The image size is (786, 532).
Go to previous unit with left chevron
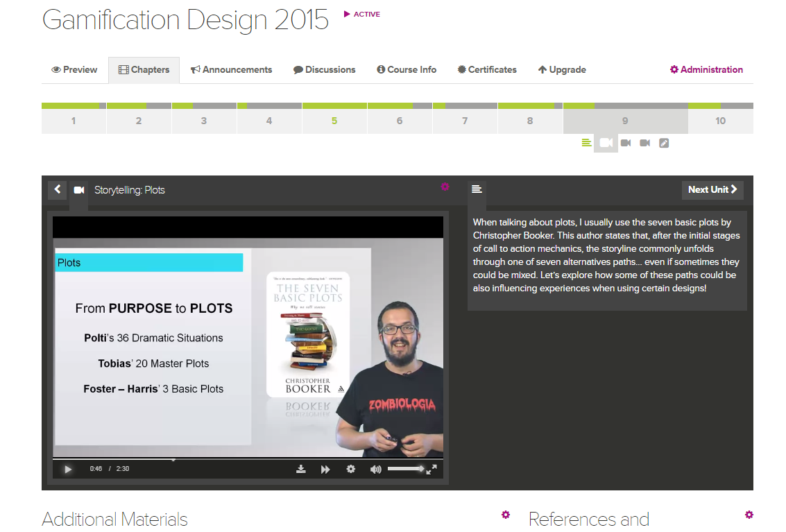pyautogui.click(x=57, y=189)
